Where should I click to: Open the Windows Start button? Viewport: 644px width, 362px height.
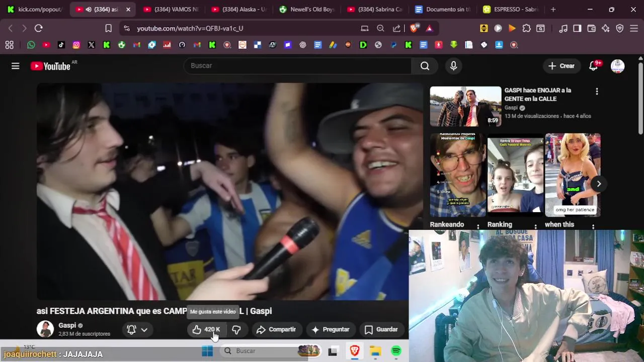(207, 351)
